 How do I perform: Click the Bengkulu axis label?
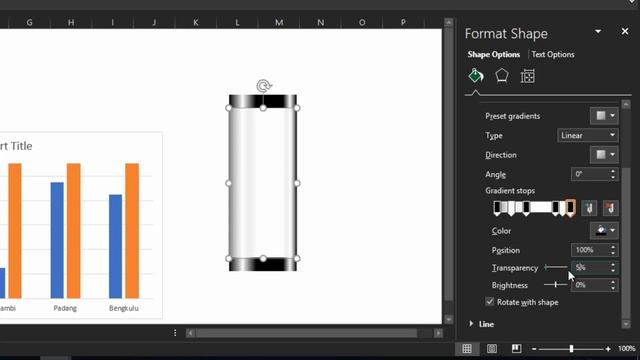[124, 308]
